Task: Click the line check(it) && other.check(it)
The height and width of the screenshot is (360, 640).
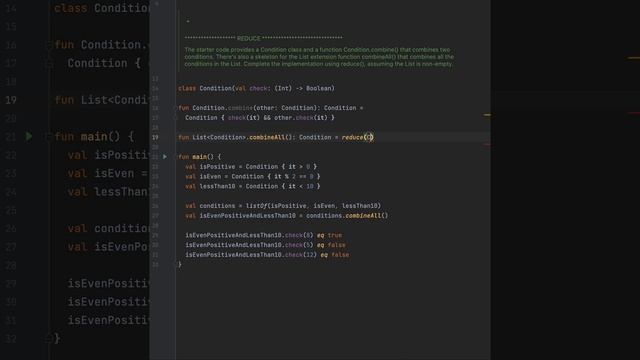Action: pos(260,118)
